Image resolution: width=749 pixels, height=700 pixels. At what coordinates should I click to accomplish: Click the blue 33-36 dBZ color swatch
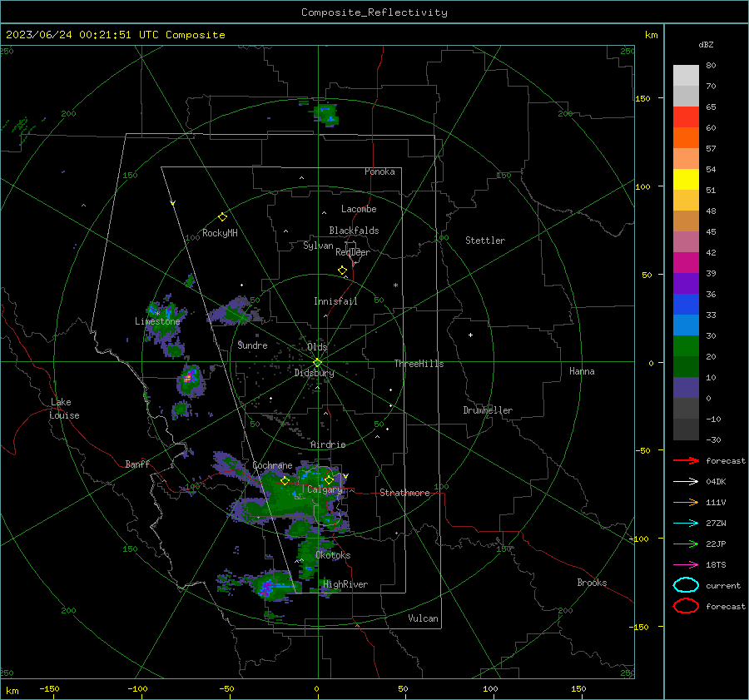[x=686, y=304]
